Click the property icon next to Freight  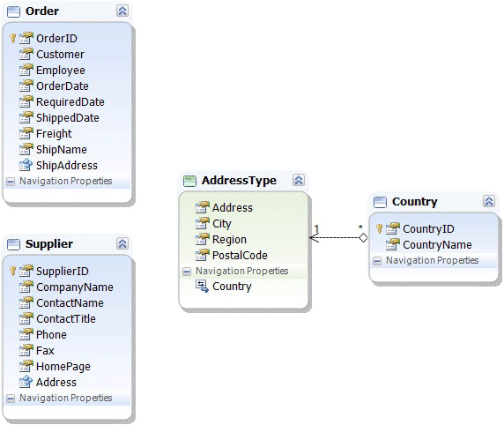26,133
